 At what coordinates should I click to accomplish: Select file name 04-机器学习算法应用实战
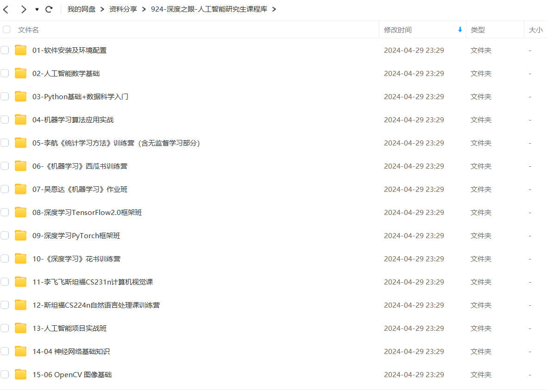click(73, 120)
